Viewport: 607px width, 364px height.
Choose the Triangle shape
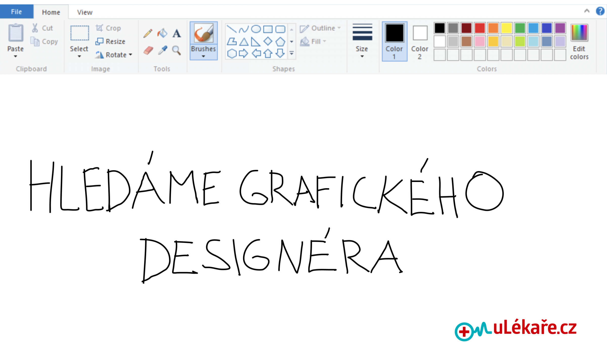click(x=244, y=41)
